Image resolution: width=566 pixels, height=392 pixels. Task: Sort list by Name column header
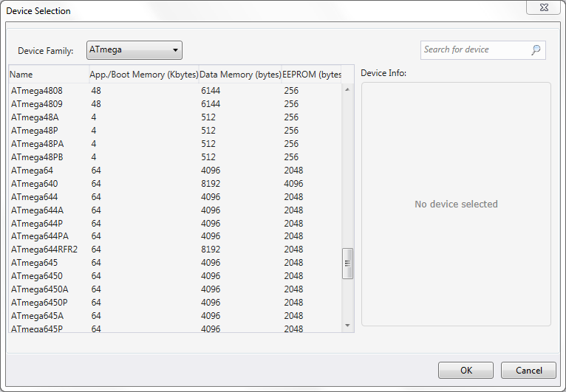click(x=49, y=75)
